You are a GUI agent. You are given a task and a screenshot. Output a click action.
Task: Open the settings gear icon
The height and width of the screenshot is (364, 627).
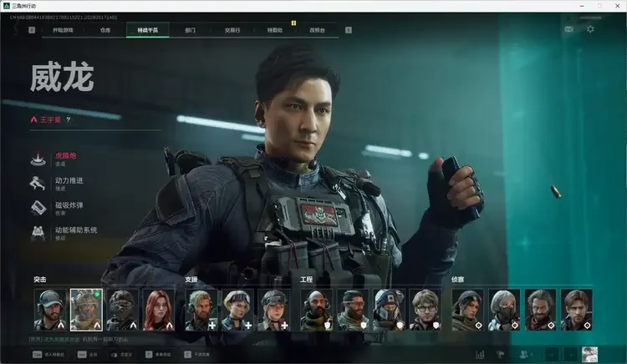pos(590,29)
